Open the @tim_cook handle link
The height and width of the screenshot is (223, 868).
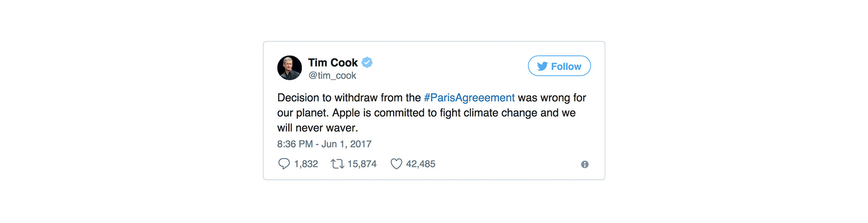(332, 76)
